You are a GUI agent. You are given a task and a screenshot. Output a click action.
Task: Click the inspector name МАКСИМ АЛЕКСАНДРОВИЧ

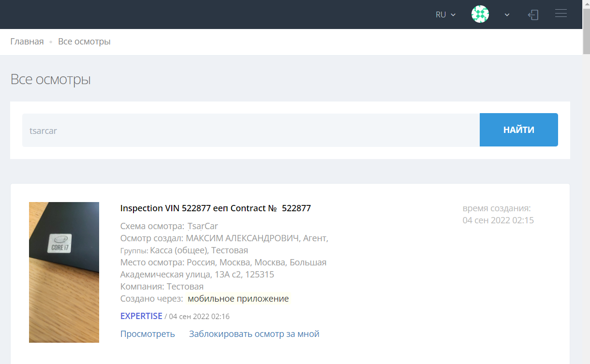tap(243, 238)
